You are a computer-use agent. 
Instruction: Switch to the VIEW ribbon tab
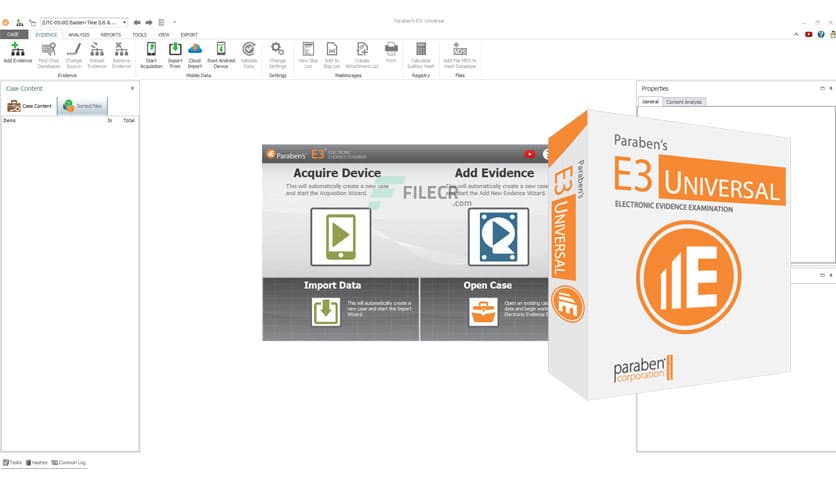tap(164, 35)
